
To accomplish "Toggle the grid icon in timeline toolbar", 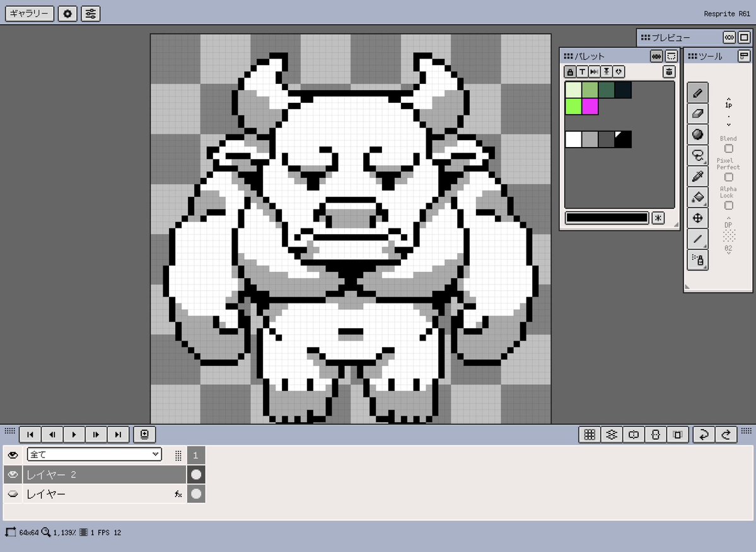I will tap(589, 435).
